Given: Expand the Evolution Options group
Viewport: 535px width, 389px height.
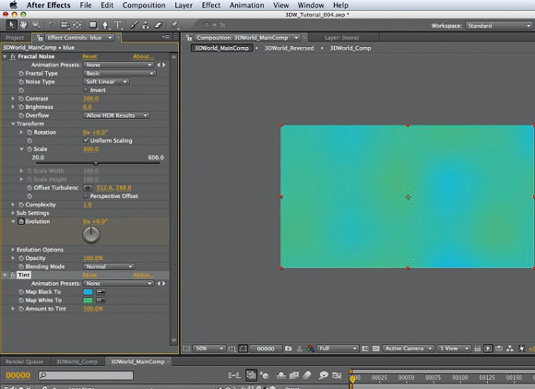Looking at the screenshot, I should click(13, 250).
